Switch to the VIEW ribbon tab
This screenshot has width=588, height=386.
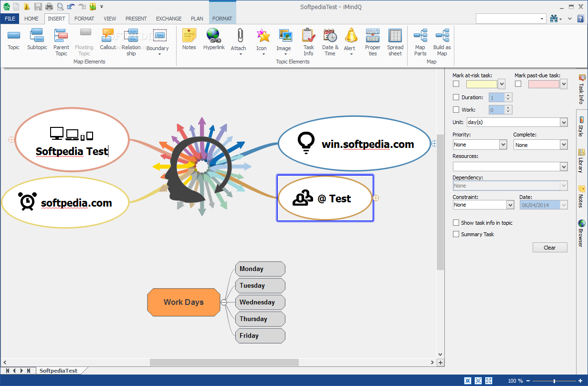click(x=110, y=19)
